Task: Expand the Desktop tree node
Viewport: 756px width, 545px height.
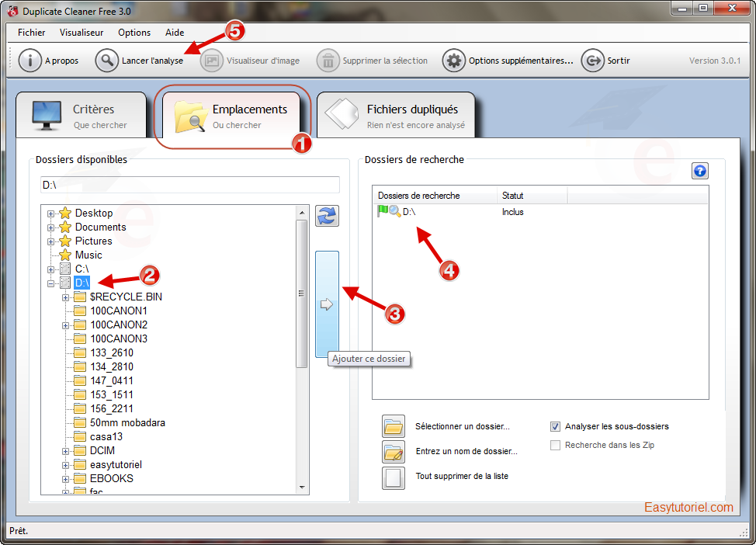Action: coord(50,213)
